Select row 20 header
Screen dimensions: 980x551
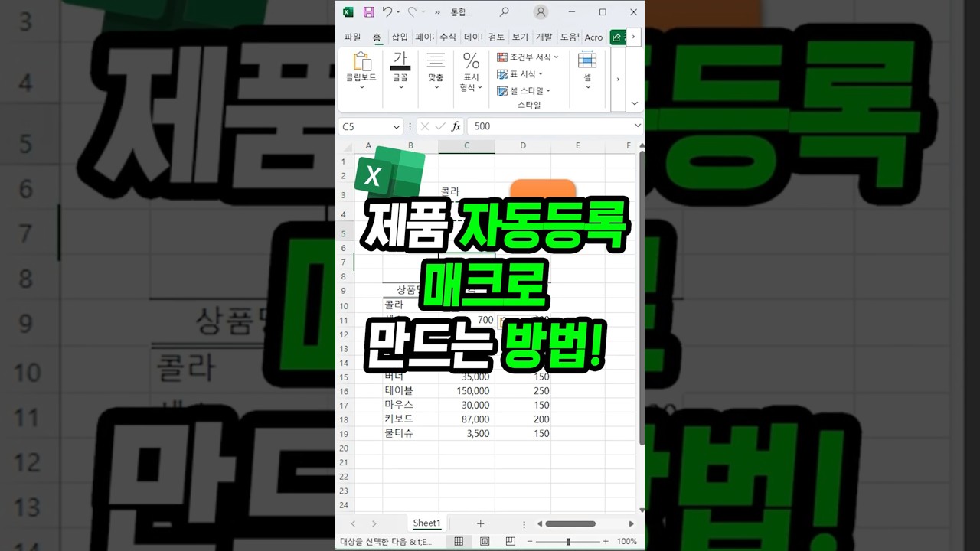coord(344,448)
